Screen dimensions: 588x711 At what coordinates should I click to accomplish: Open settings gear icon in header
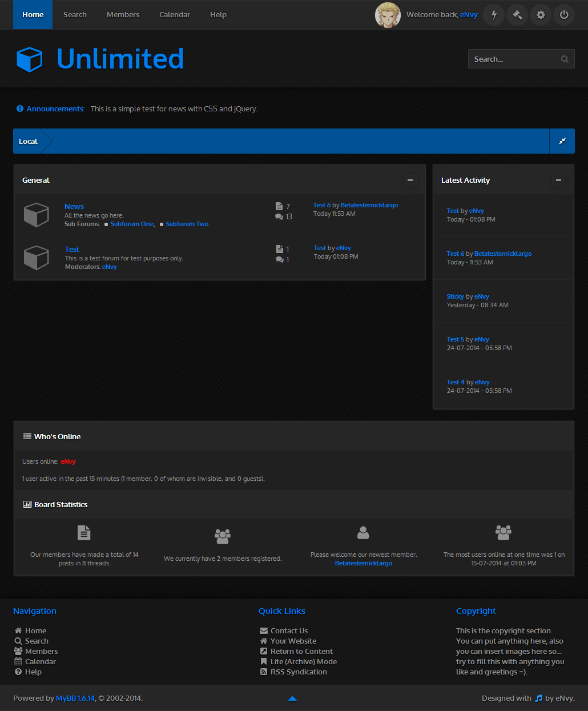(x=541, y=15)
